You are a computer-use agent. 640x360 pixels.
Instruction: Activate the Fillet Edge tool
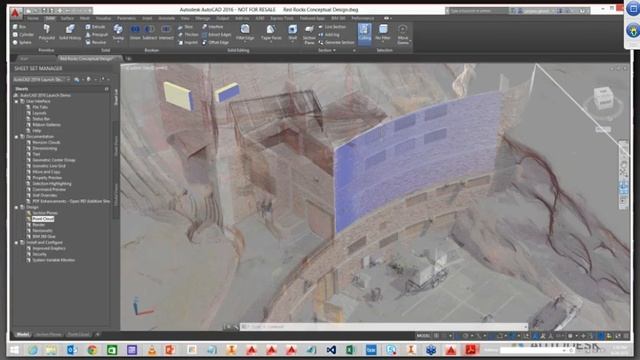click(x=245, y=32)
